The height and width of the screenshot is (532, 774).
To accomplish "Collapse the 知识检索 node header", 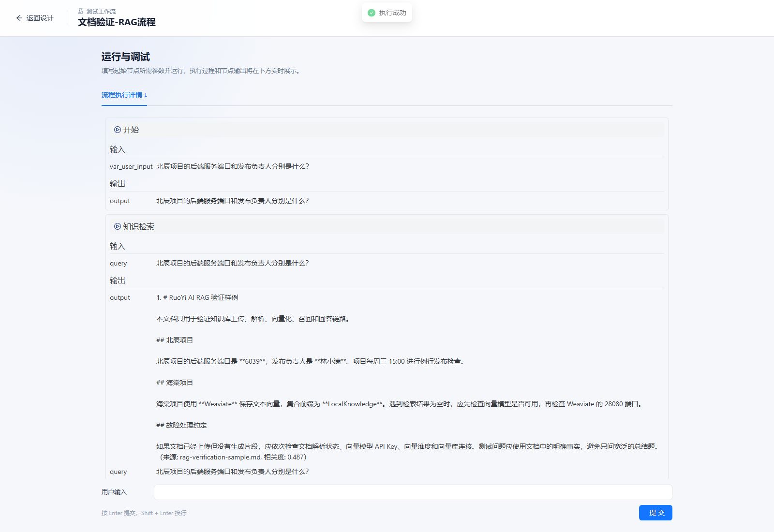I will pos(387,226).
